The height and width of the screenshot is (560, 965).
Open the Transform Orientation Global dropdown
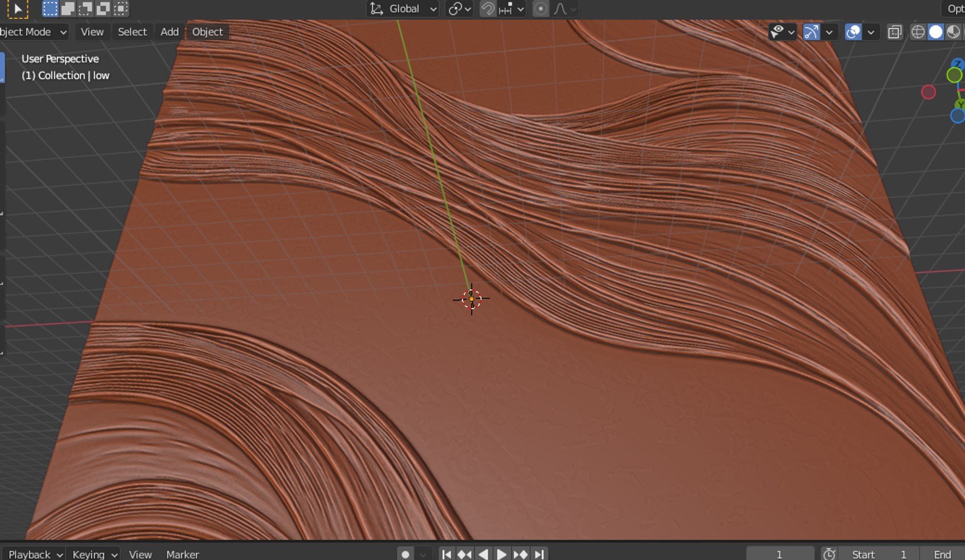click(403, 9)
